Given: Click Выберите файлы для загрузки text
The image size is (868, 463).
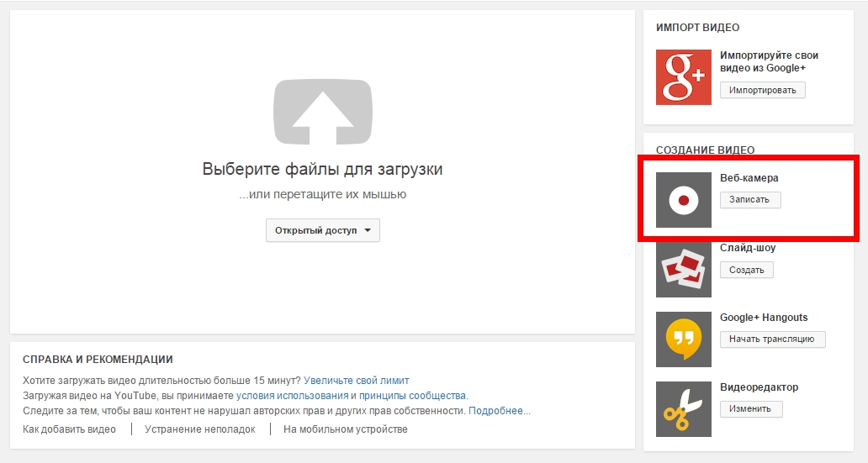Looking at the screenshot, I should coord(323,169).
